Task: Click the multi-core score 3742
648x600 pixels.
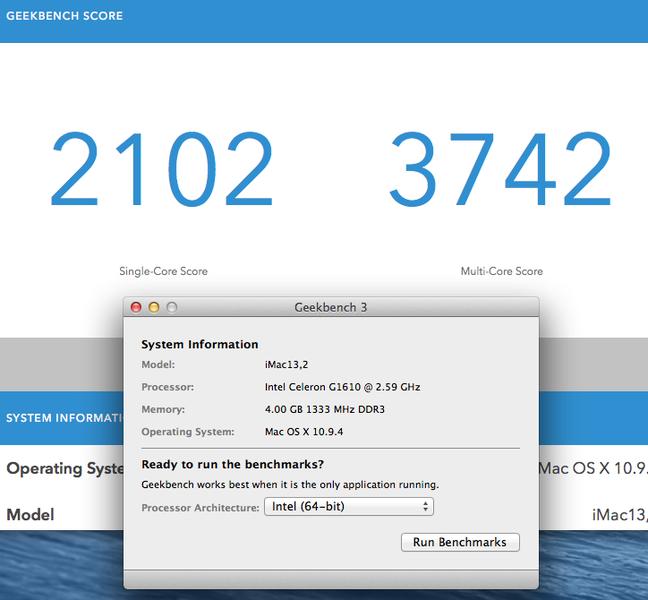Action: tap(500, 169)
